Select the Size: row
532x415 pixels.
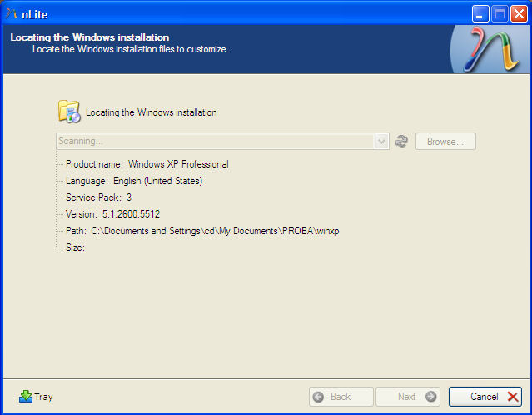tap(75, 247)
